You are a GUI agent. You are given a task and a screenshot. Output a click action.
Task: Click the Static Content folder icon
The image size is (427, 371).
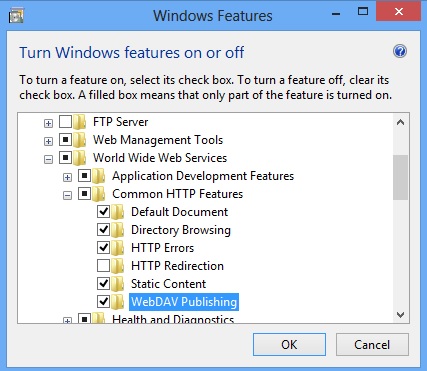pos(118,284)
